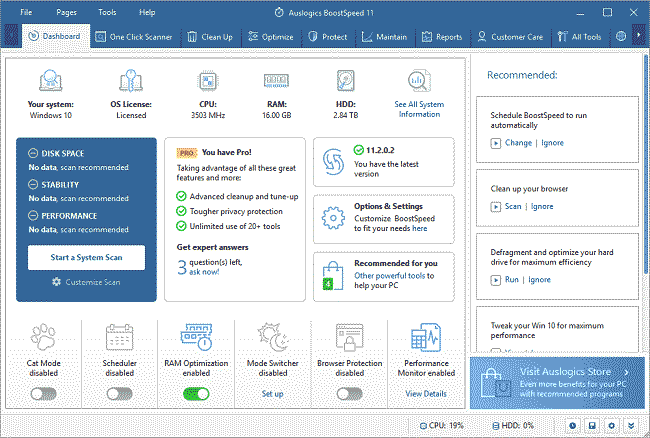Switch to the Clean Up tab
Screen dimensions: 650x438
click(x=211, y=37)
